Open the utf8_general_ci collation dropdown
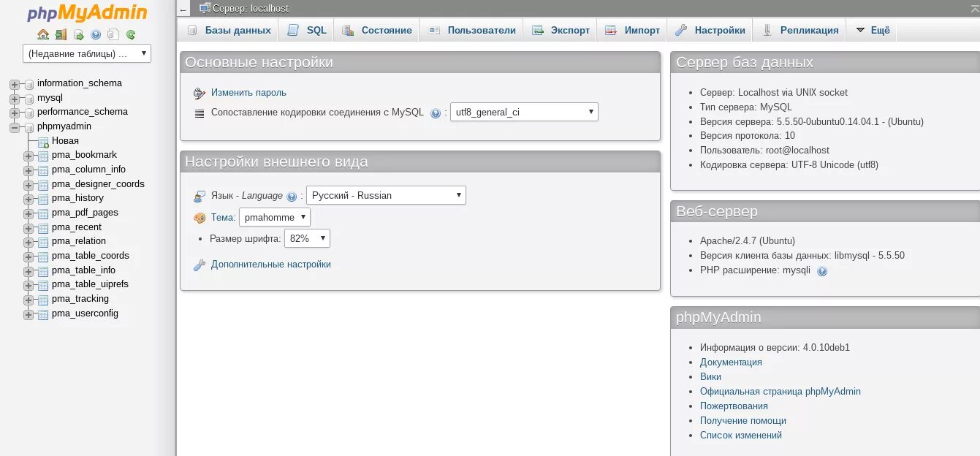Screen dimensions: 980x456 pyautogui.click(x=524, y=112)
